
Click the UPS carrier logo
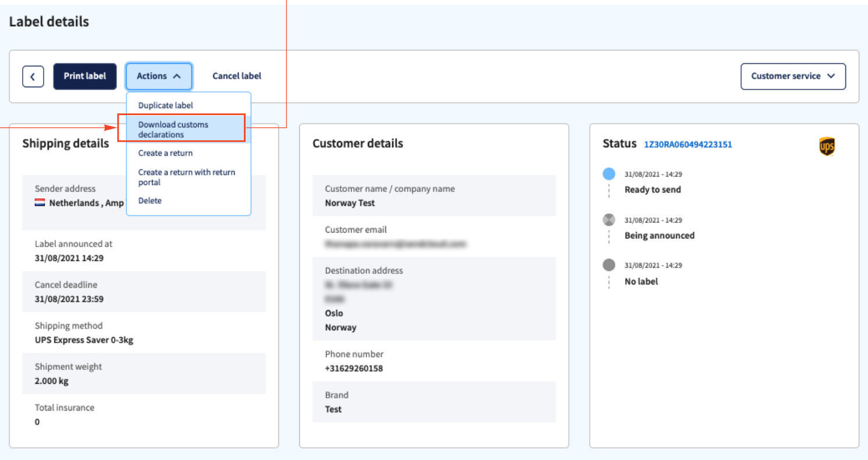[x=827, y=147]
